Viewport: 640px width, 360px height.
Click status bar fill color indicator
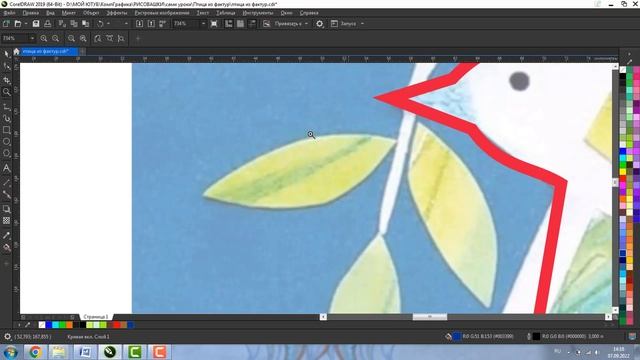[x=457, y=336]
